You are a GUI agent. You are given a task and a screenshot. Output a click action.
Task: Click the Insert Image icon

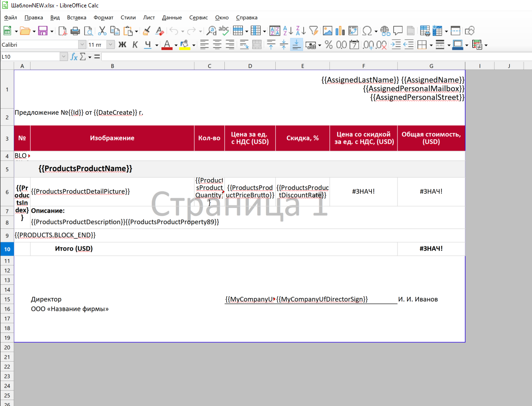pyautogui.click(x=328, y=31)
